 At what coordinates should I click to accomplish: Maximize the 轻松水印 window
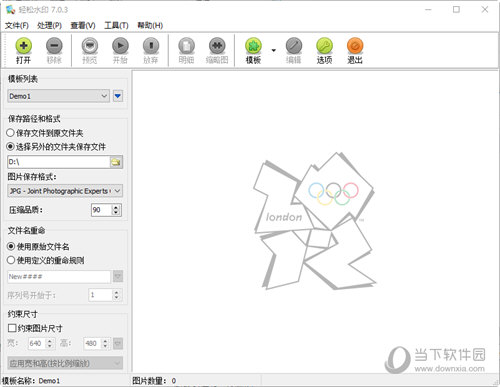point(456,10)
